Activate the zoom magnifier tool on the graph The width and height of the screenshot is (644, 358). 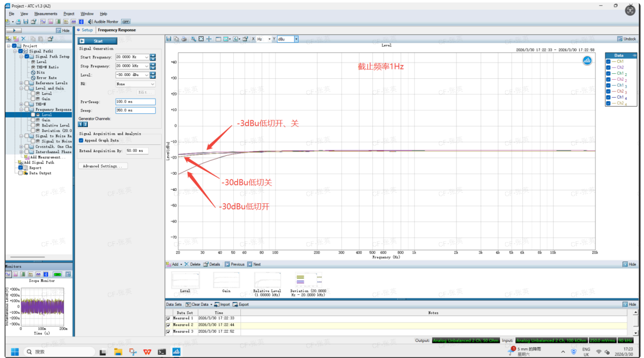pyautogui.click(x=193, y=39)
